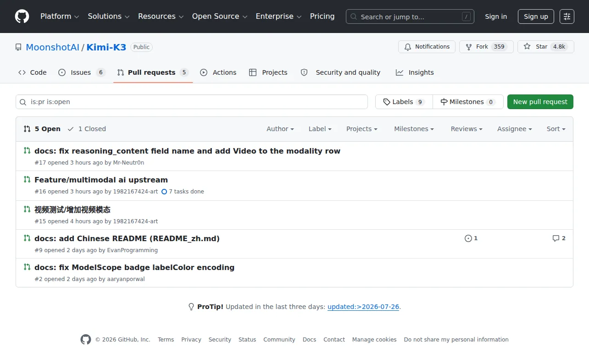Click the lightbulb ProTip icon
The height and width of the screenshot is (364, 589).
(x=191, y=307)
